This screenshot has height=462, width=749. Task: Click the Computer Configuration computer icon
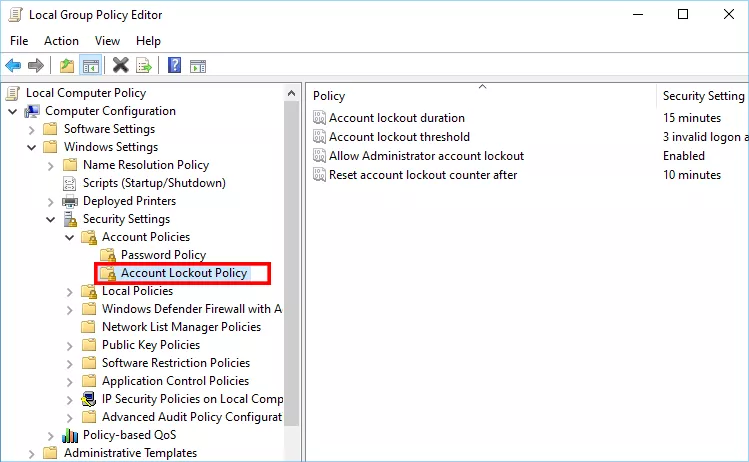coord(32,111)
